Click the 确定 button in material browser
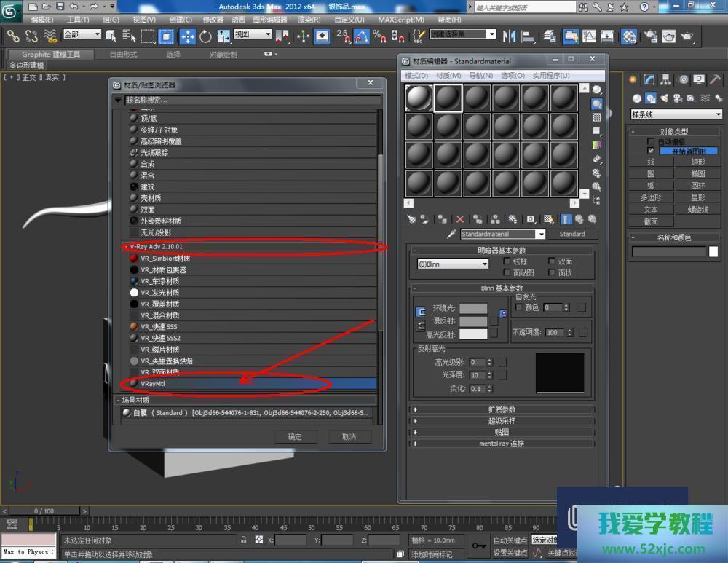This screenshot has height=563, width=728. coord(295,436)
